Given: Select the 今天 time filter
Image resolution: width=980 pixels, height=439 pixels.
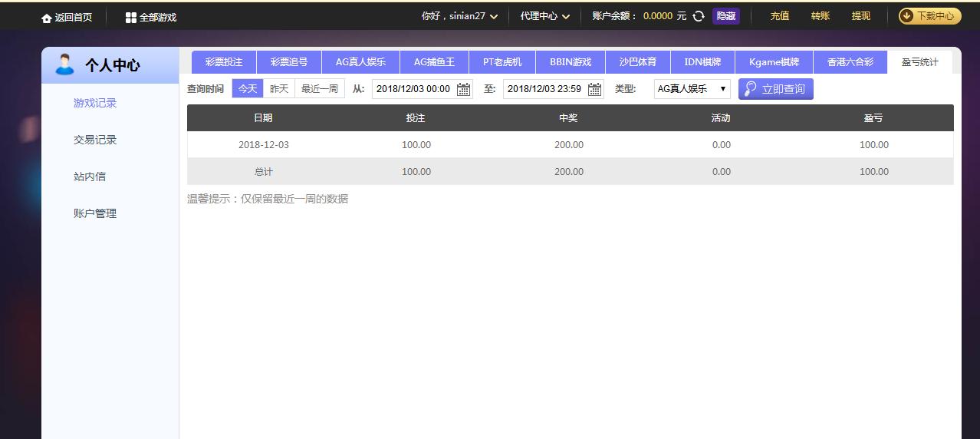Looking at the screenshot, I should [248, 89].
